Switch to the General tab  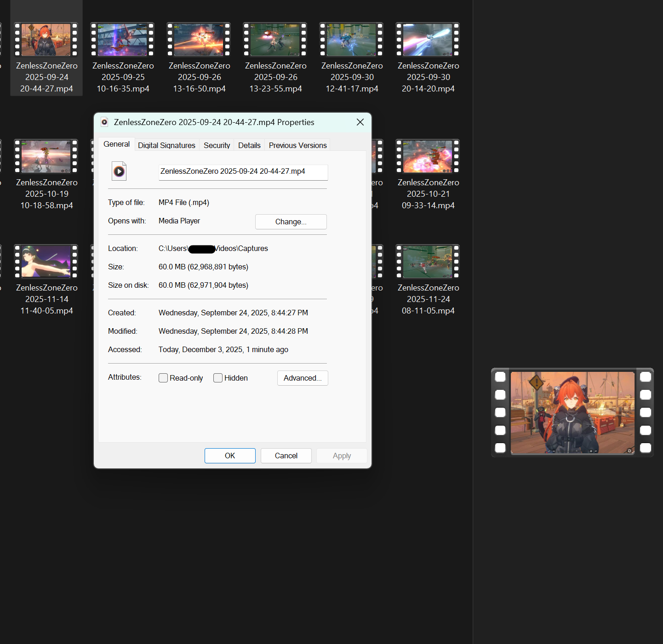[117, 144]
